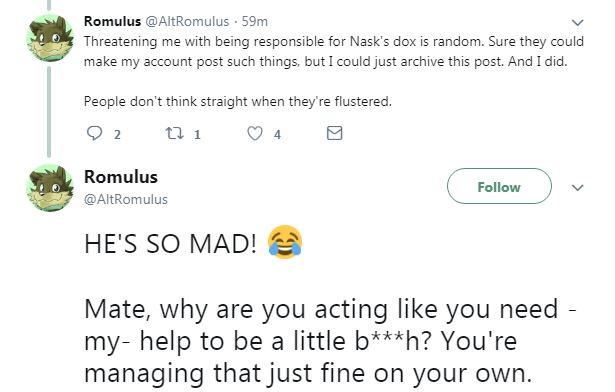615x392 pixels.
Task: Open the 59m timestamp link
Action: coord(255,21)
